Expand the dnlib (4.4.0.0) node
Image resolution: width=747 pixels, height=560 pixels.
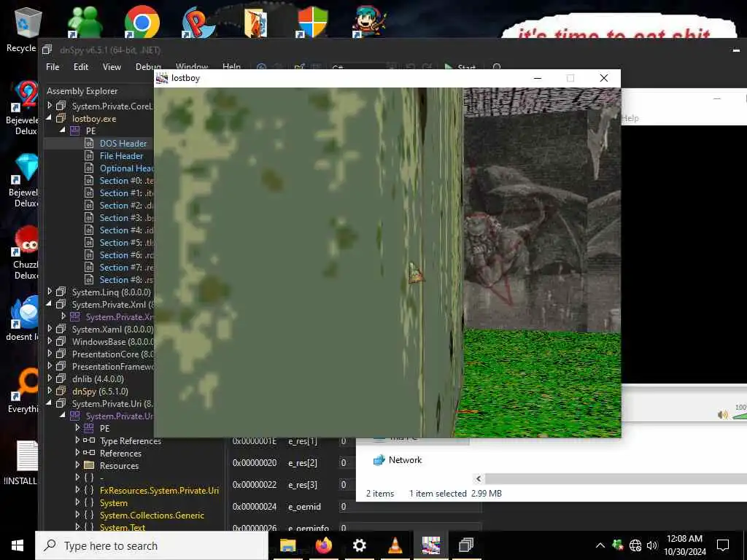tap(50, 378)
